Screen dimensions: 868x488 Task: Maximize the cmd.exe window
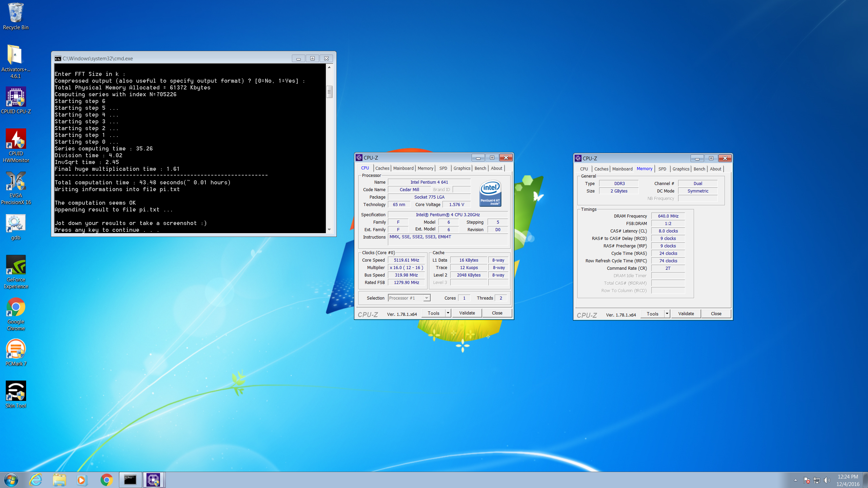(312, 58)
